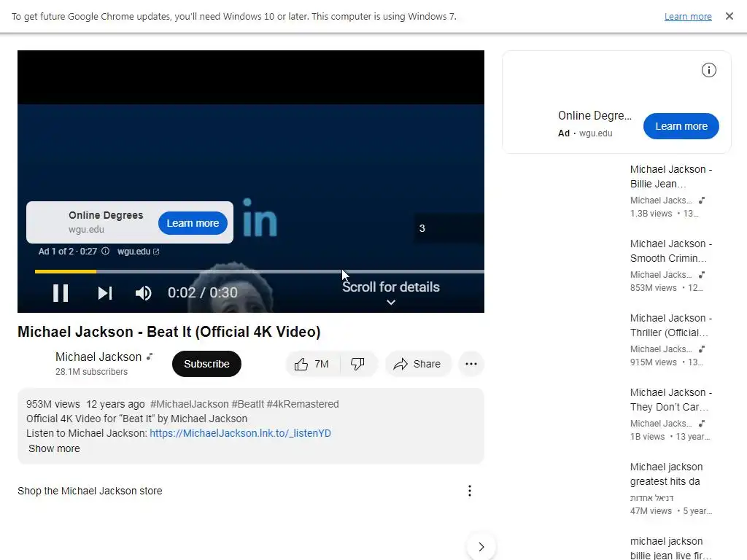Expand description with Show more
Screen dimensions: 747x560
point(54,448)
